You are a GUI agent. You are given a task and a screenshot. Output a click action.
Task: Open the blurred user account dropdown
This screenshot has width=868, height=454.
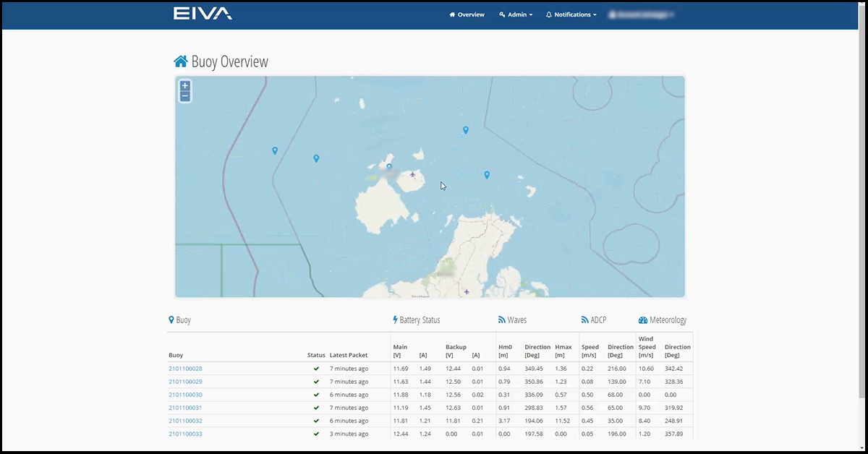tap(641, 14)
